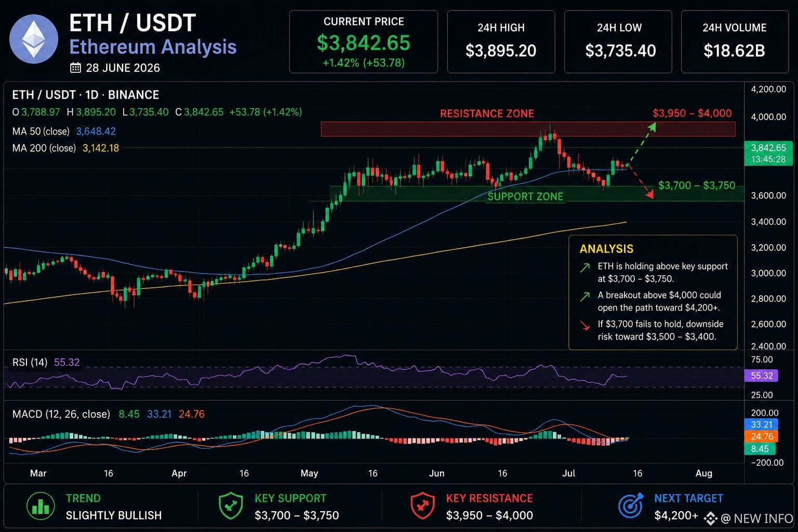Click the 'SLIGHTLY BULLISH' trend text
Image resolution: width=798 pixels, height=532 pixels.
pos(114,515)
